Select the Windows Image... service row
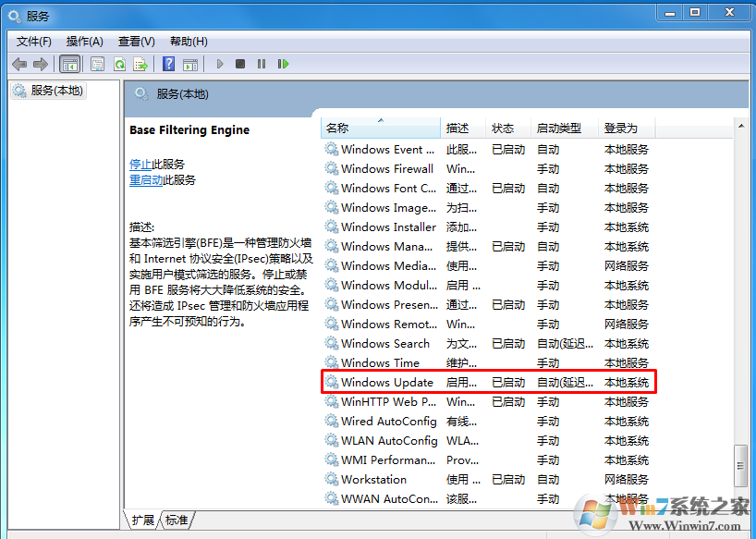Image resolution: width=756 pixels, height=539 pixels. (x=488, y=207)
